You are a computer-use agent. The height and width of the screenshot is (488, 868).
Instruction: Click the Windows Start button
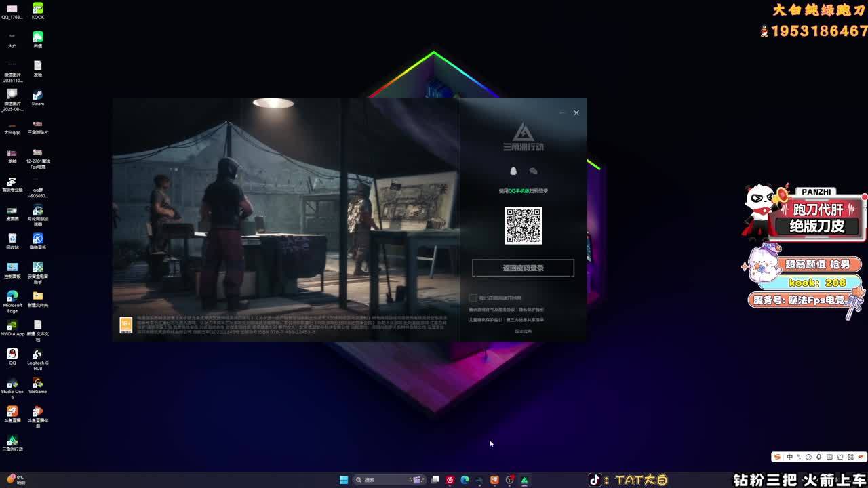344,480
